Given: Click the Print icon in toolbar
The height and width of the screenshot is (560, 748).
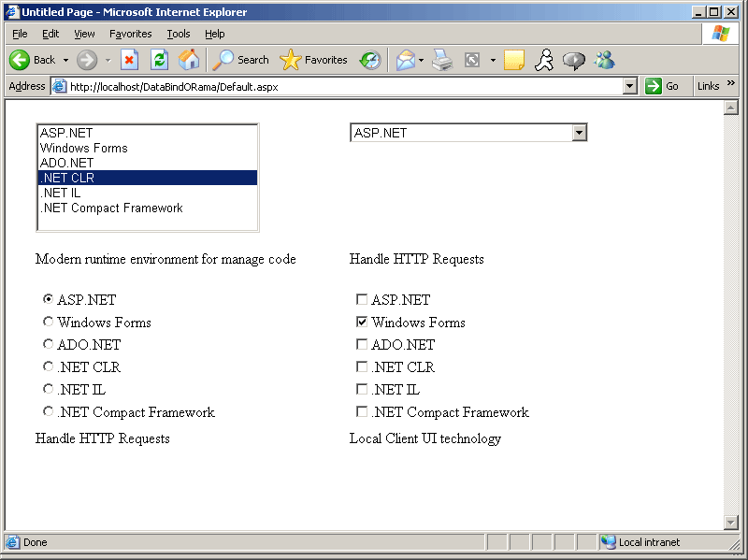Looking at the screenshot, I should 442,60.
